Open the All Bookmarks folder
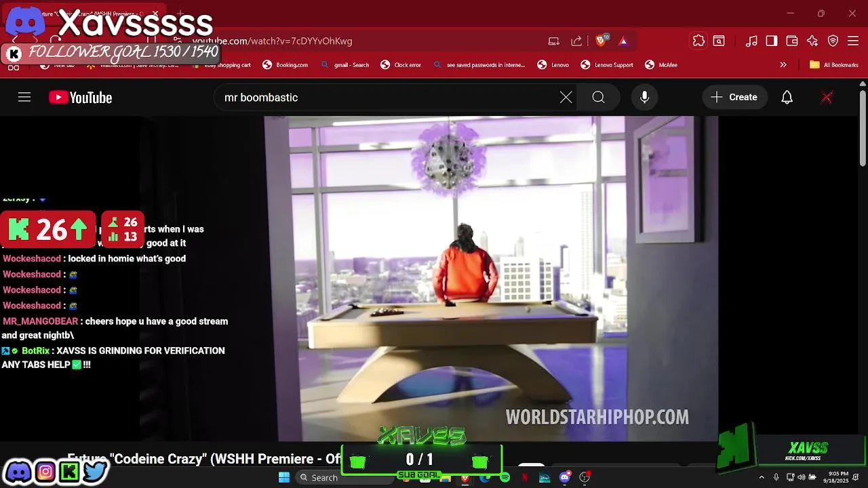The image size is (868, 488). point(834,65)
